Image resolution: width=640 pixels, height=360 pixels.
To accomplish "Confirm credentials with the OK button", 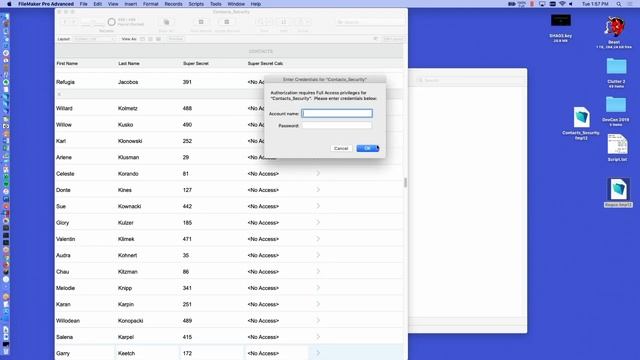I will tap(367, 148).
